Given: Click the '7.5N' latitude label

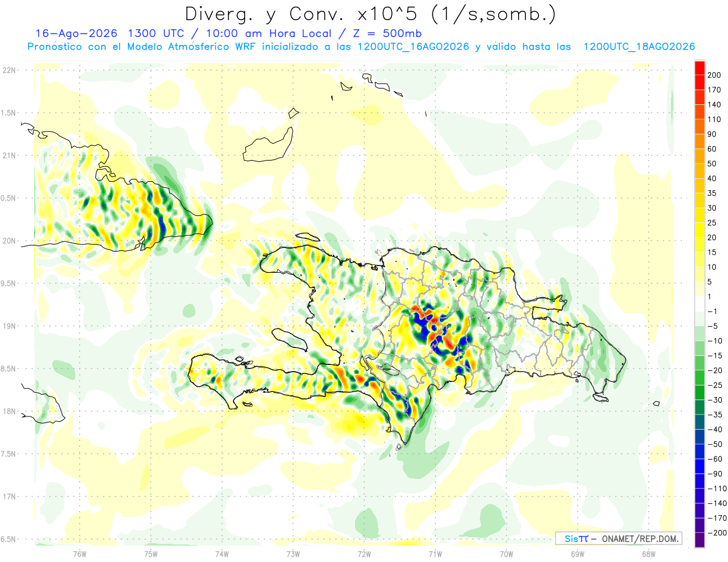Looking at the screenshot, I should 9,454.
